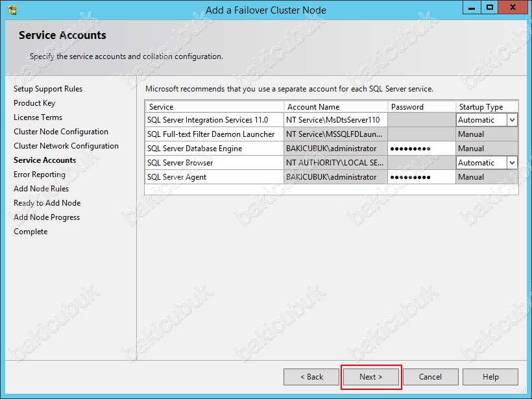
Task: Click Manual startup type for SQL Server Agent
Action: [487, 176]
